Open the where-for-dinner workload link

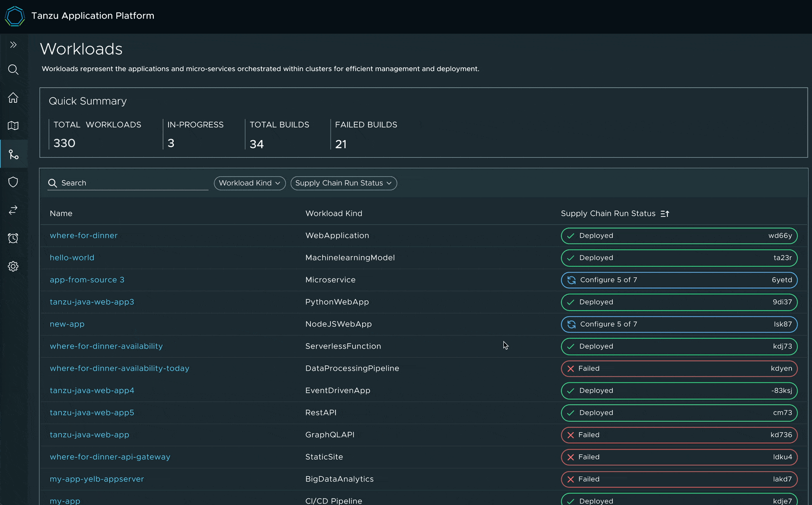84,236
